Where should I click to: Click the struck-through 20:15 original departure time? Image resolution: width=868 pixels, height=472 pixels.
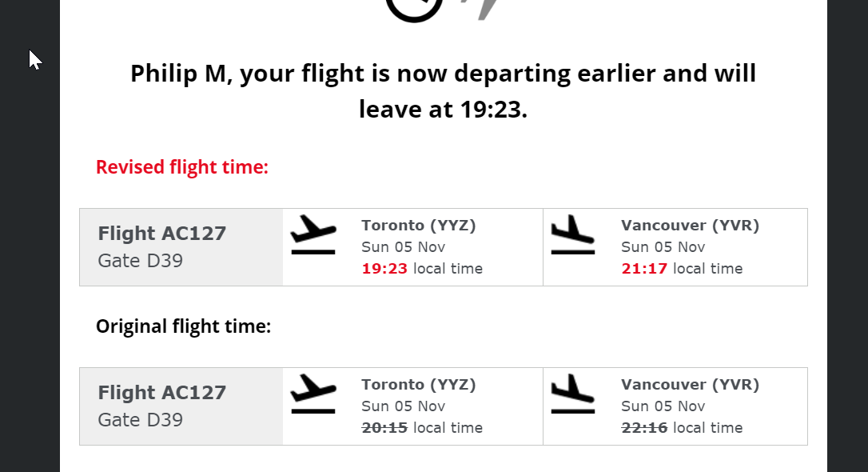384,428
